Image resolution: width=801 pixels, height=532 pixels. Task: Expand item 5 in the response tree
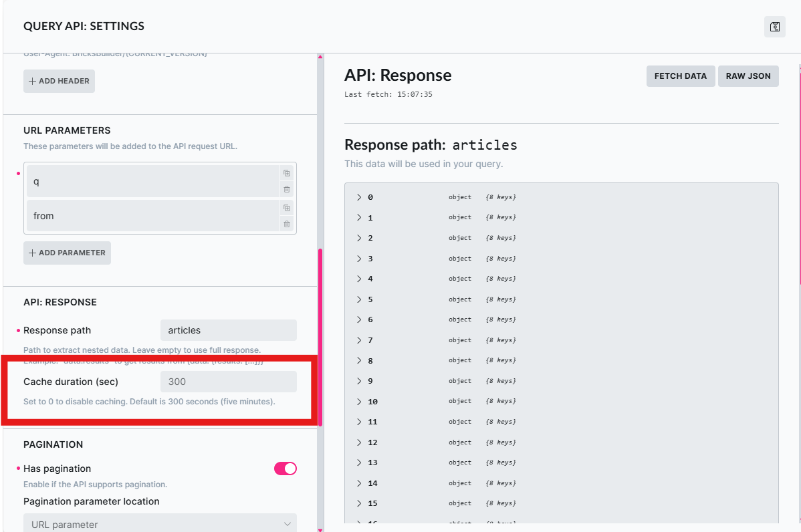pyautogui.click(x=359, y=299)
